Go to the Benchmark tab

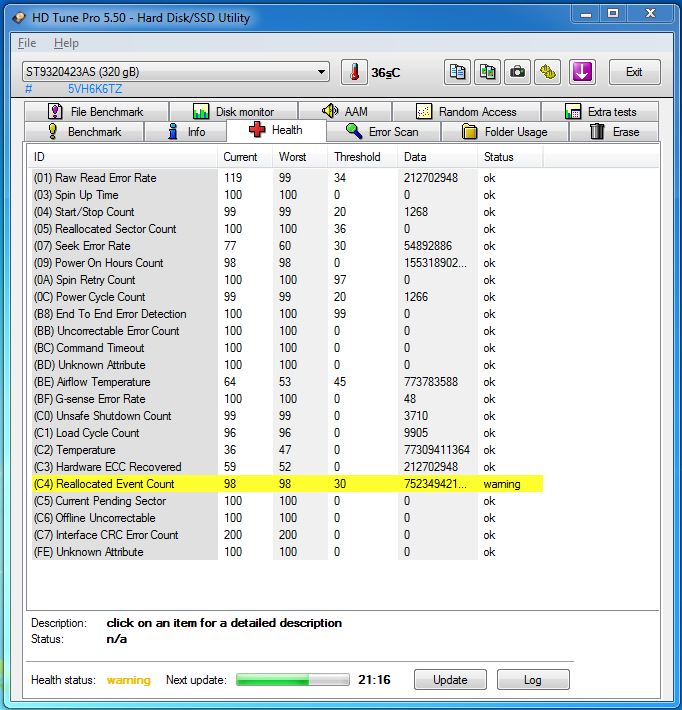point(84,132)
